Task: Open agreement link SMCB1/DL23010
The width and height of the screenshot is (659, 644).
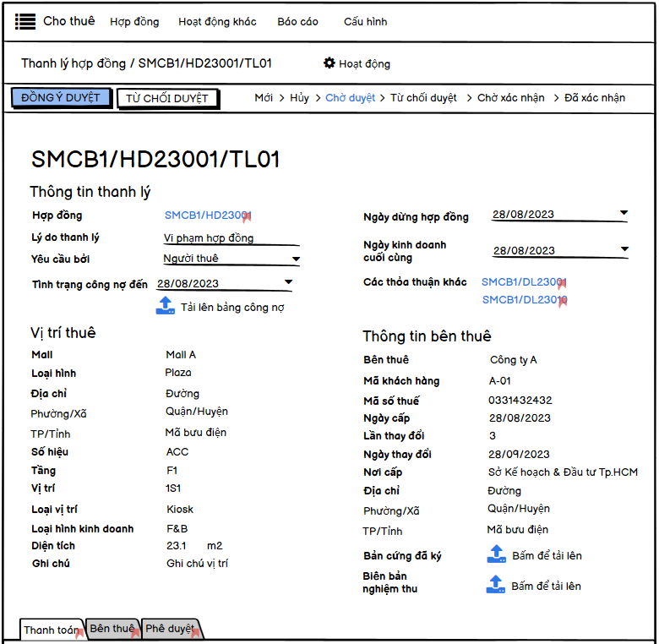Action: pyautogui.click(x=525, y=300)
